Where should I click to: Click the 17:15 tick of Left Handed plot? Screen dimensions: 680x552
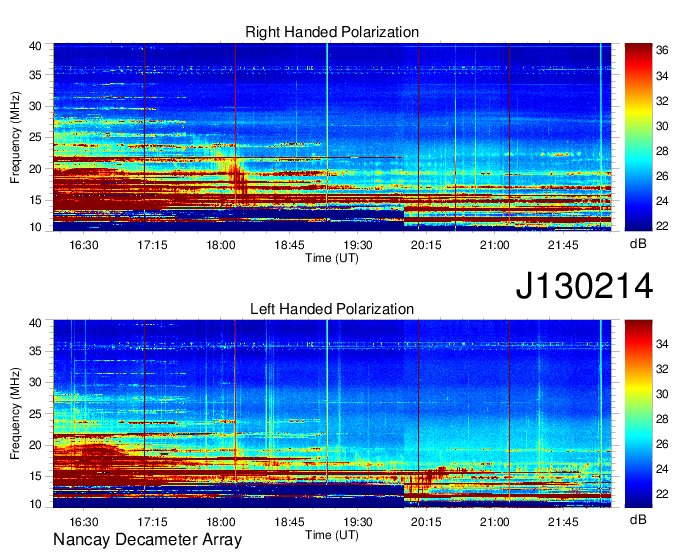(x=152, y=522)
